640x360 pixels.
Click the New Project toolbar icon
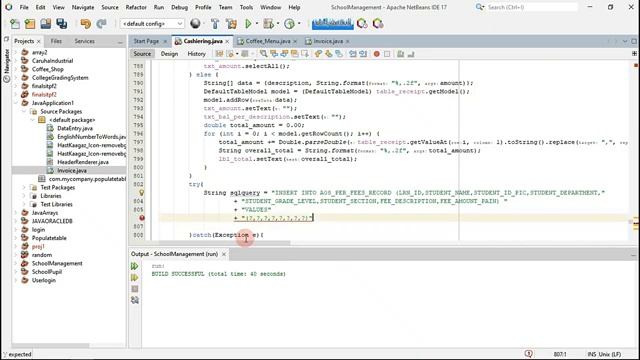30,24
